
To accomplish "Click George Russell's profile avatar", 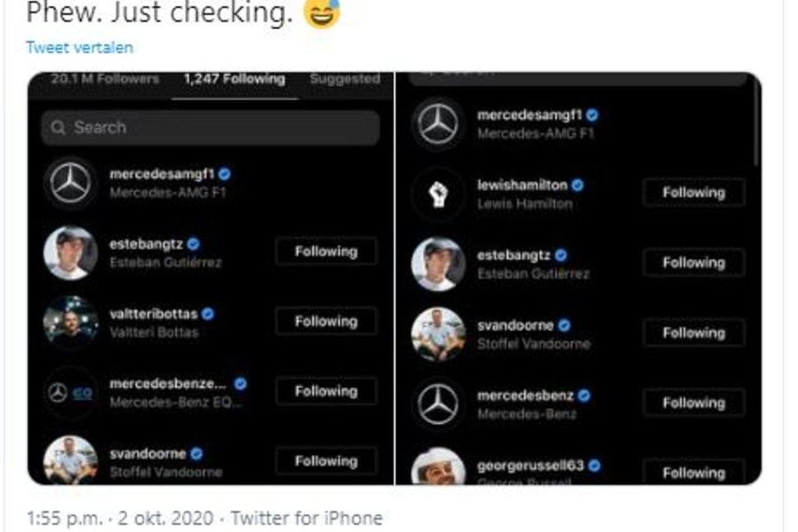I will tap(438, 468).
